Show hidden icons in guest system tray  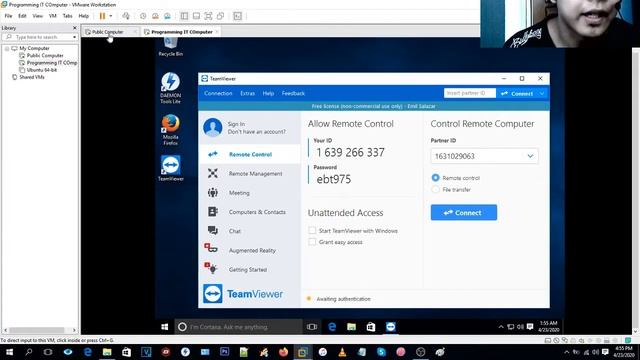pos(501,327)
